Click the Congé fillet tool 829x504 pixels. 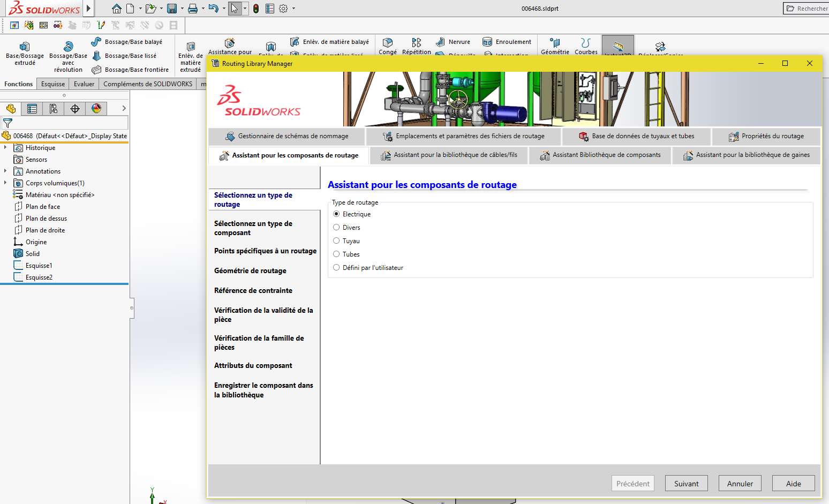point(388,46)
